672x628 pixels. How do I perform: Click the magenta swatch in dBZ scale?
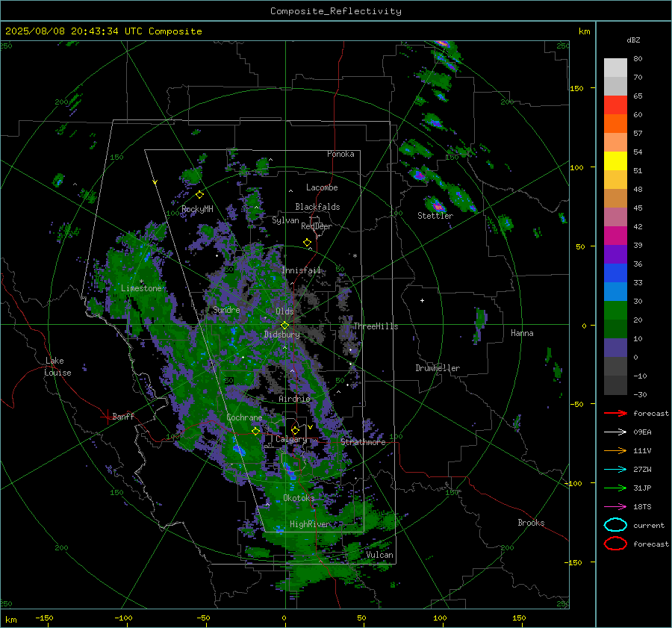(615, 236)
